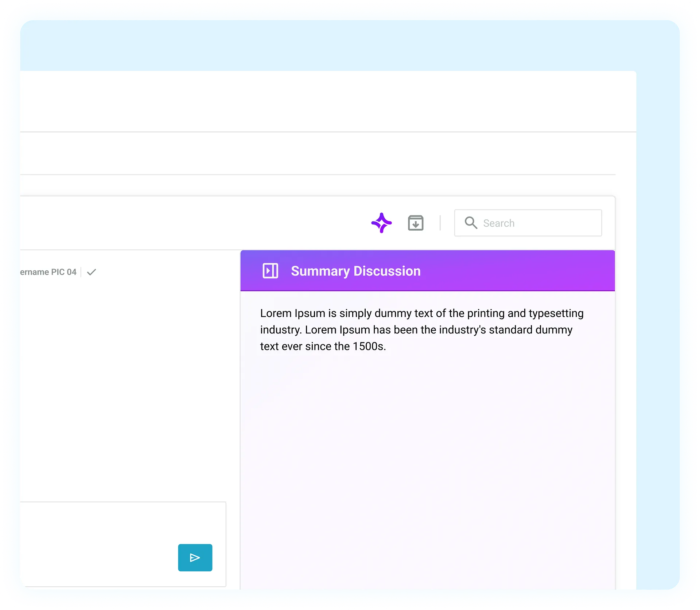Click the Lorem Ipsum summary paragraph
The width and height of the screenshot is (700, 610).
[x=422, y=330]
